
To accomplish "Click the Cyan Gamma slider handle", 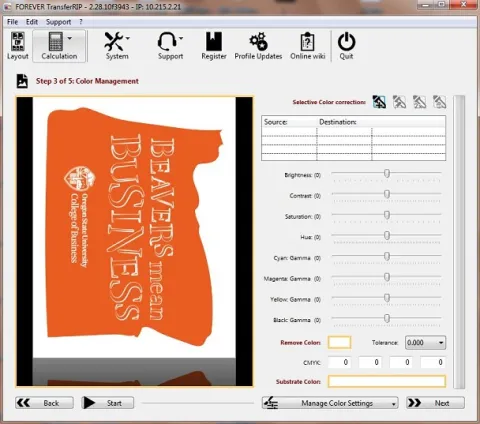I will (387, 256).
